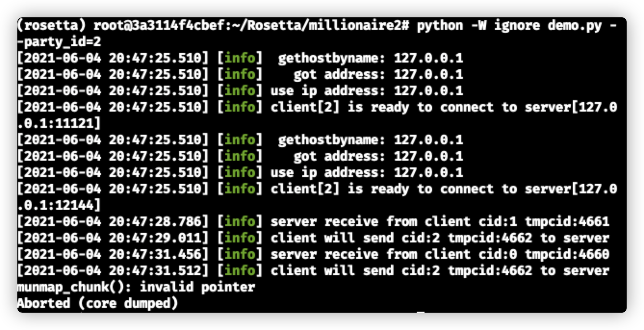Click the first green info tag

[x=240, y=58]
